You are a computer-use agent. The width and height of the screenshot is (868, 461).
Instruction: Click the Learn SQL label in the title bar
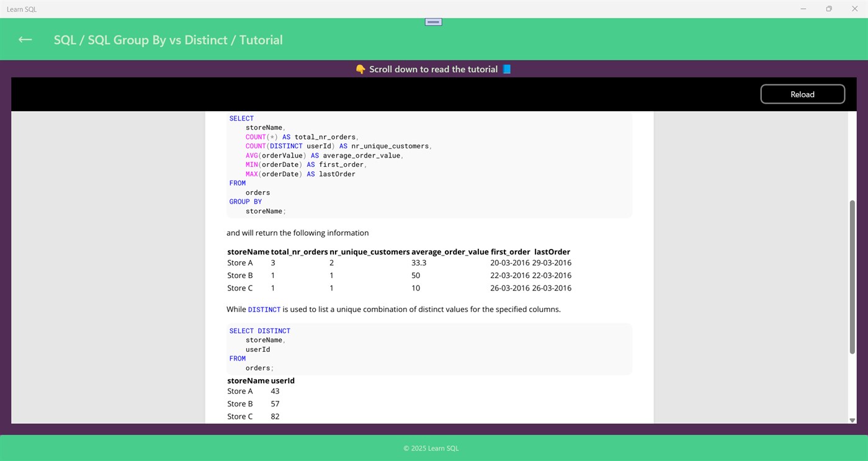[22, 9]
